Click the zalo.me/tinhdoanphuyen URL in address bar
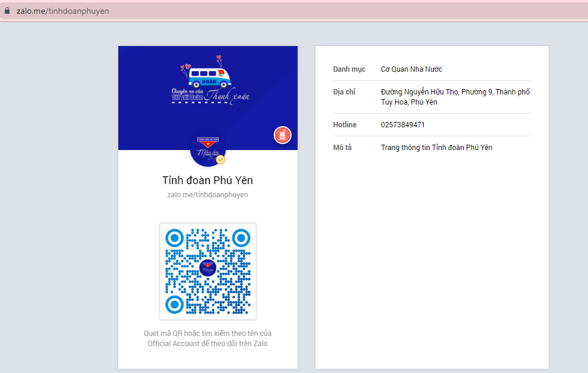The height and width of the screenshot is (373, 588). pyautogui.click(x=63, y=11)
